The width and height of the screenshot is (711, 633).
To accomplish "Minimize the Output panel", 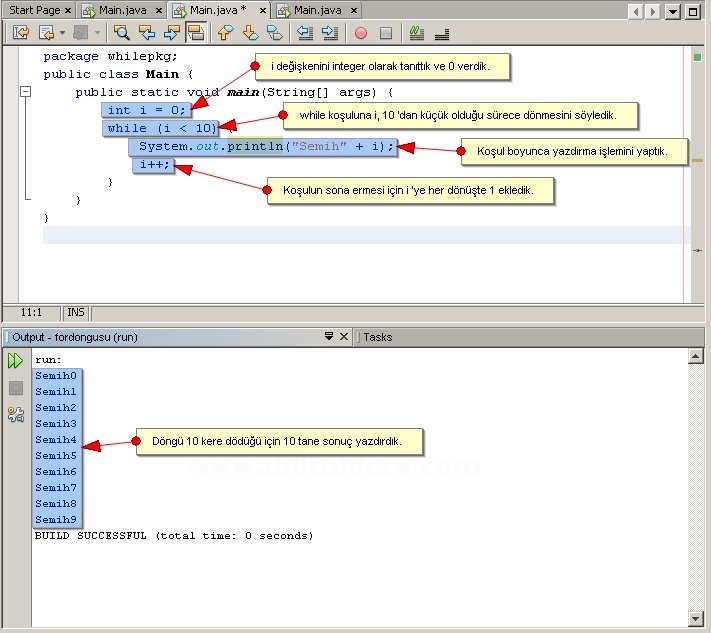I will [x=329, y=336].
